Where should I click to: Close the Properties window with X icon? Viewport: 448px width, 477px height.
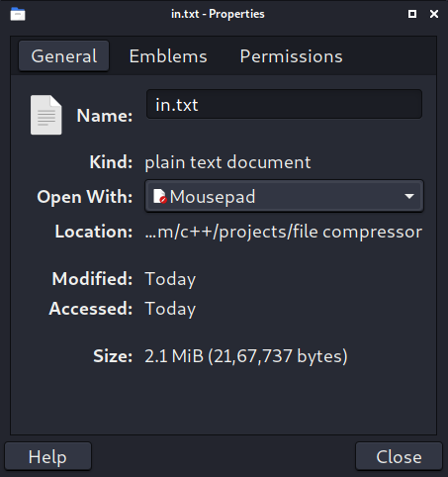[434, 14]
